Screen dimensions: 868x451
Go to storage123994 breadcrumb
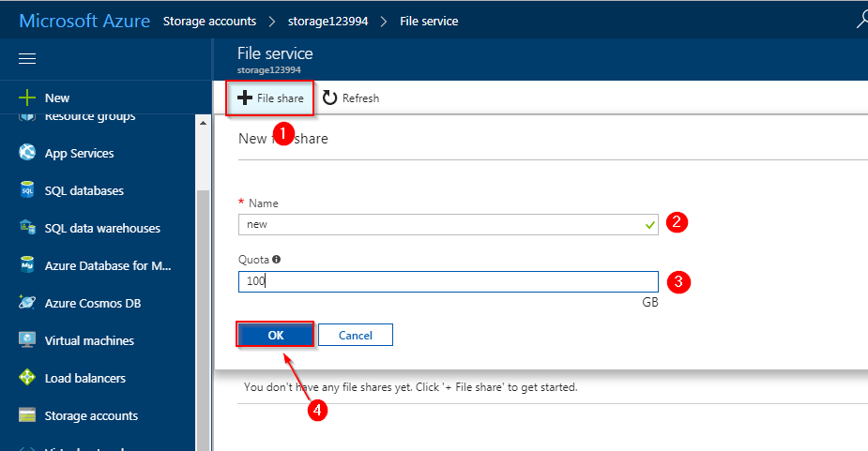[x=327, y=21]
